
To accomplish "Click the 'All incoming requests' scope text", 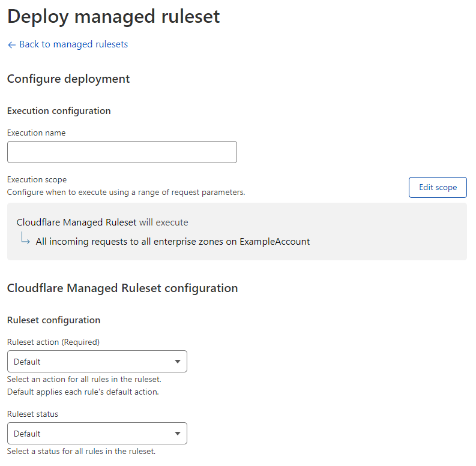I will pyautogui.click(x=173, y=242).
